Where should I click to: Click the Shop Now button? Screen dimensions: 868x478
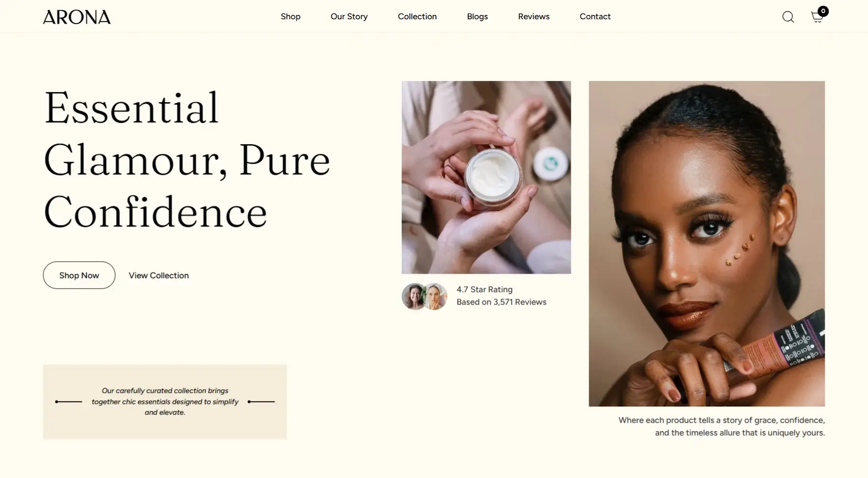[79, 275]
